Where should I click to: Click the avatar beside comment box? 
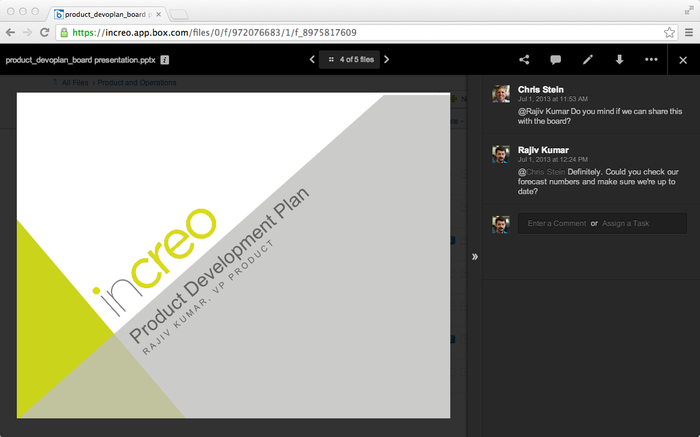pyautogui.click(x=501, y=225)
